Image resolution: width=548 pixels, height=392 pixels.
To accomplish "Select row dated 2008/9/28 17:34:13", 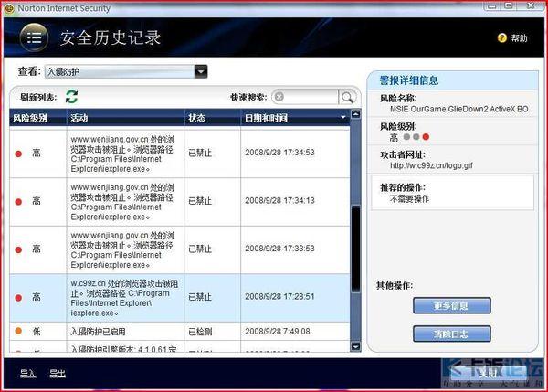I will (x=180, y=202).
